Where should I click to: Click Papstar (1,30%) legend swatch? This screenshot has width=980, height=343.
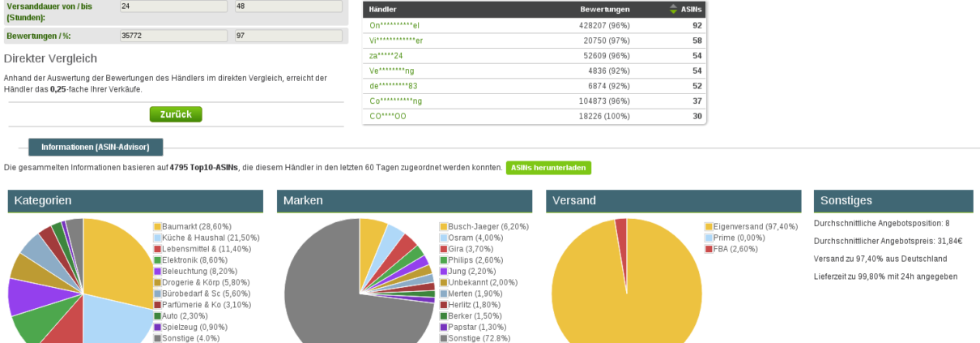pos(443,327)
